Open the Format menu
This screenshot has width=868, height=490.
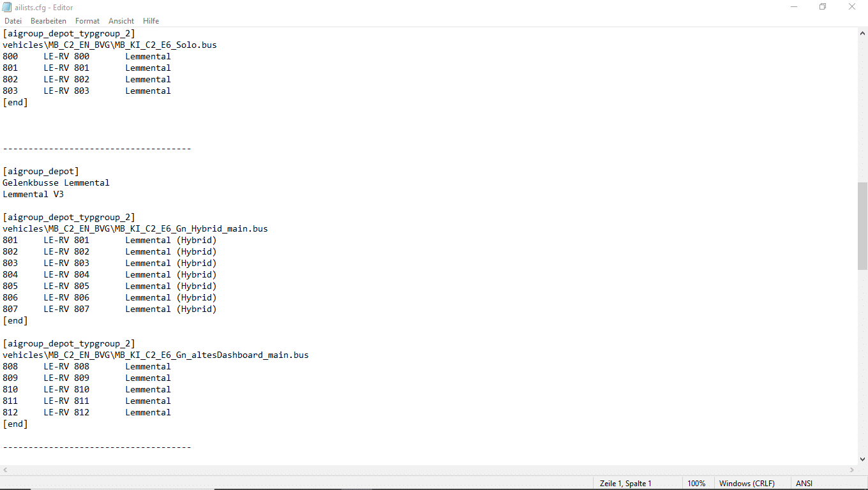[x=87, y=21]
